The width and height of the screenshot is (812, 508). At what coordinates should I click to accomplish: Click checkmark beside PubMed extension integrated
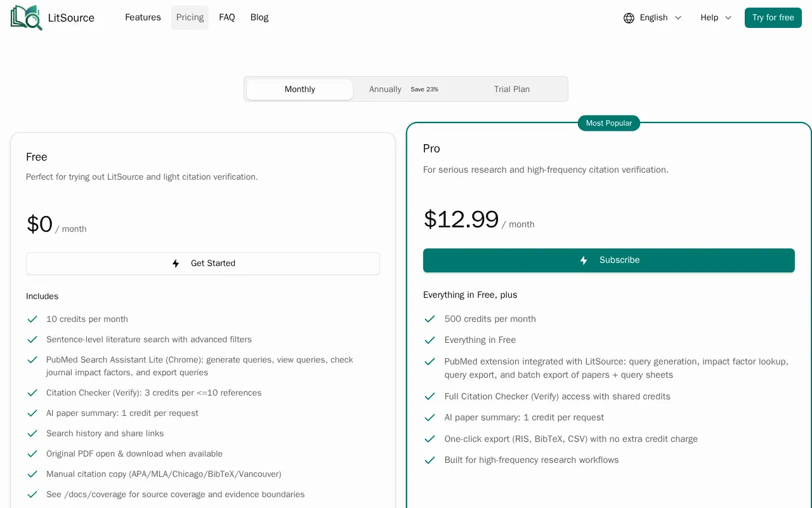(x=429, y=362)
